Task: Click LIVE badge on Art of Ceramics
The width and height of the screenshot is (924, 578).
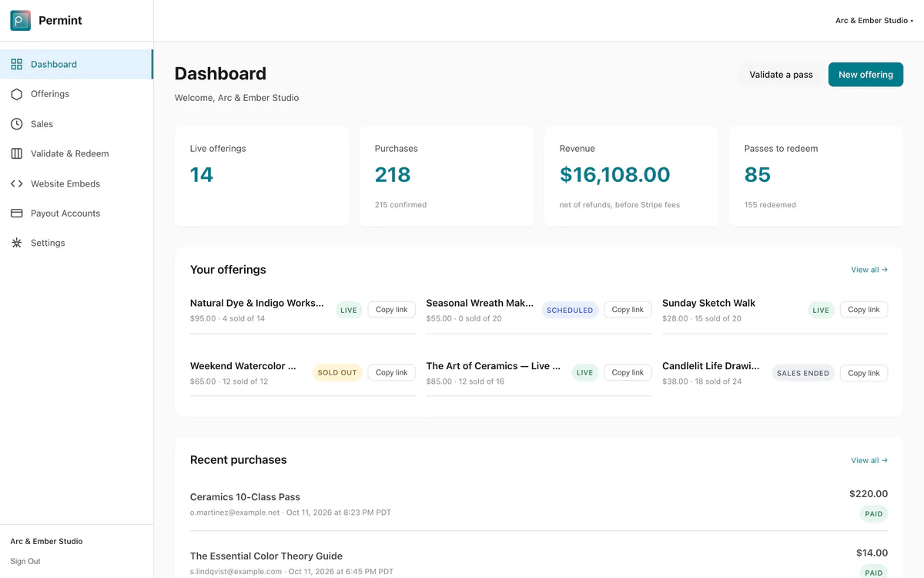Action: tap(585, 373)
